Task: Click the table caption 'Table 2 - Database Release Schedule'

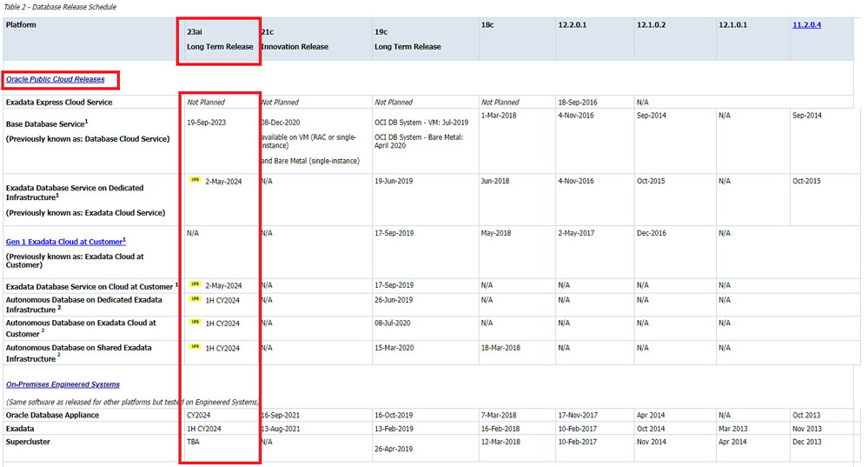Action: coord(60,7)
